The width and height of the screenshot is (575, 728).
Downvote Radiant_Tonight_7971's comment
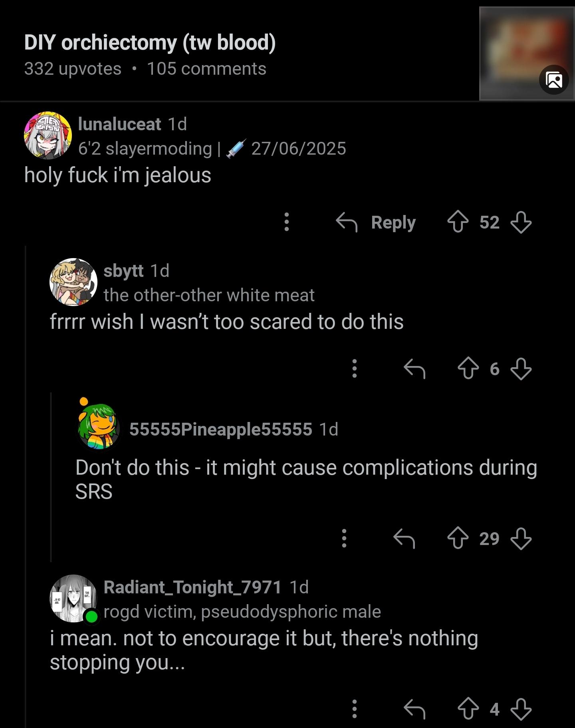pos(521,709)
